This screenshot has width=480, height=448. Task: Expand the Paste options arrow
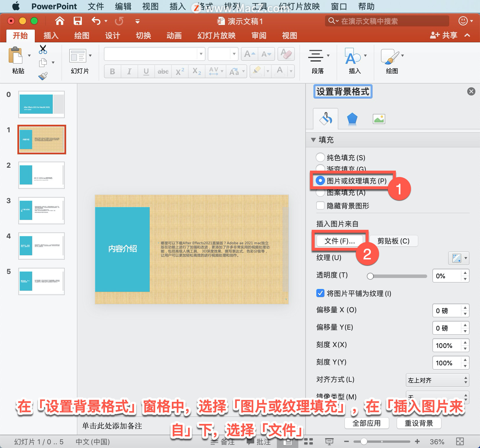[x=29, y=55]
